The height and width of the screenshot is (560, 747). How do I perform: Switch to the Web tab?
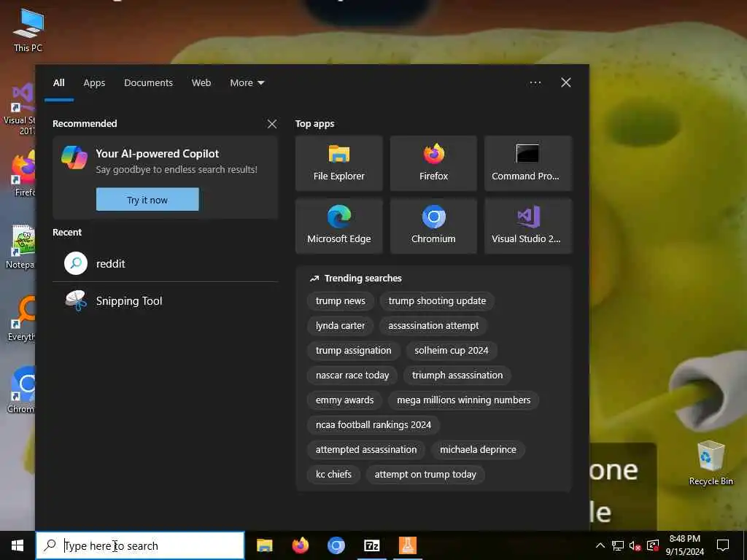click(201, 83)
